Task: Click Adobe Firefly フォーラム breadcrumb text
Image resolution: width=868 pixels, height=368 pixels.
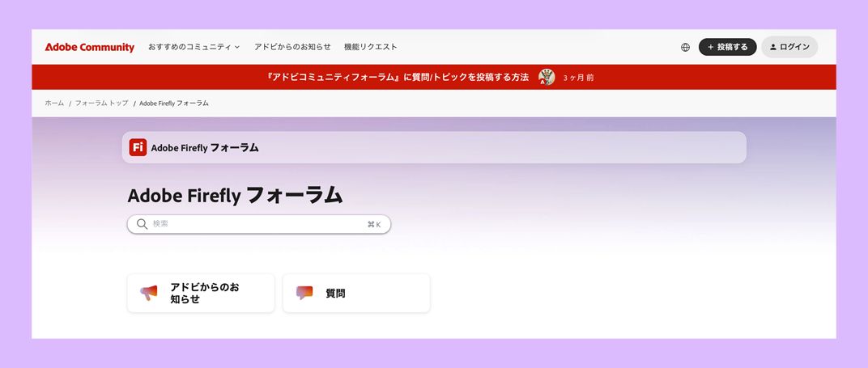Action: pos(174,104)
